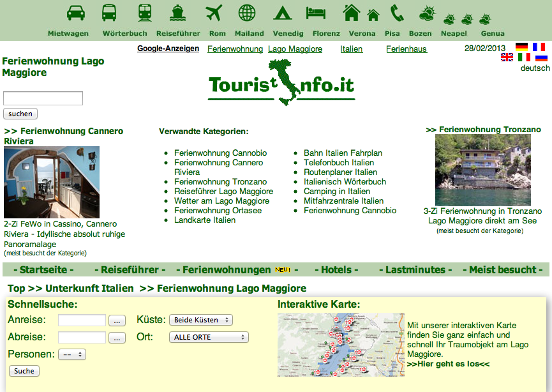This screenshot has height=392, width=552.
Task: Select the camping tent icon
Action: [283, 13]
